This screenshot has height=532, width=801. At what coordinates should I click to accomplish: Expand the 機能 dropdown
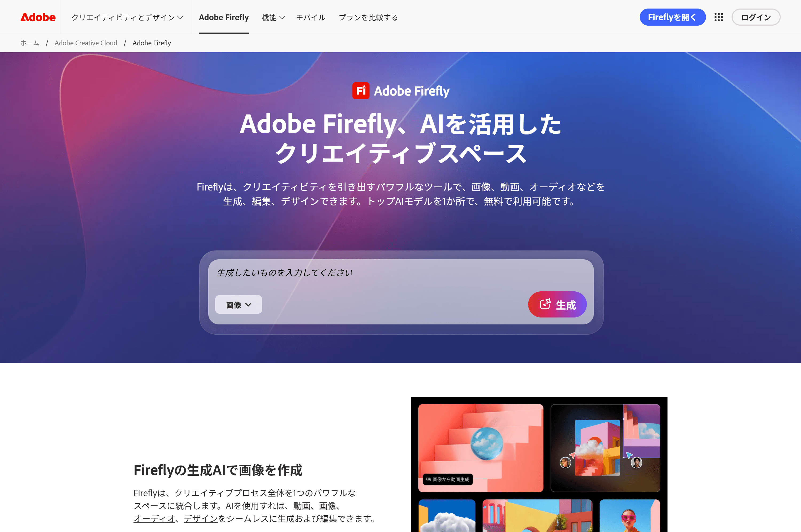tap(273, 17)
